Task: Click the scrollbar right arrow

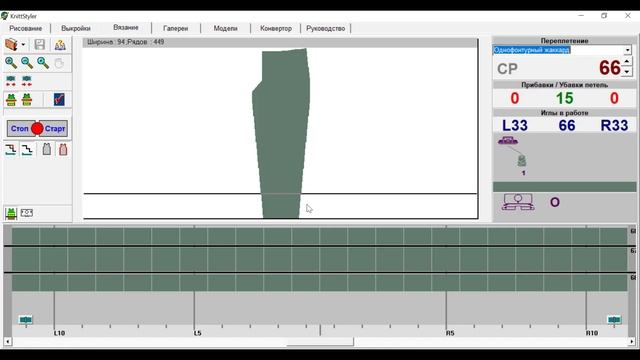Action: pos(632,342)
